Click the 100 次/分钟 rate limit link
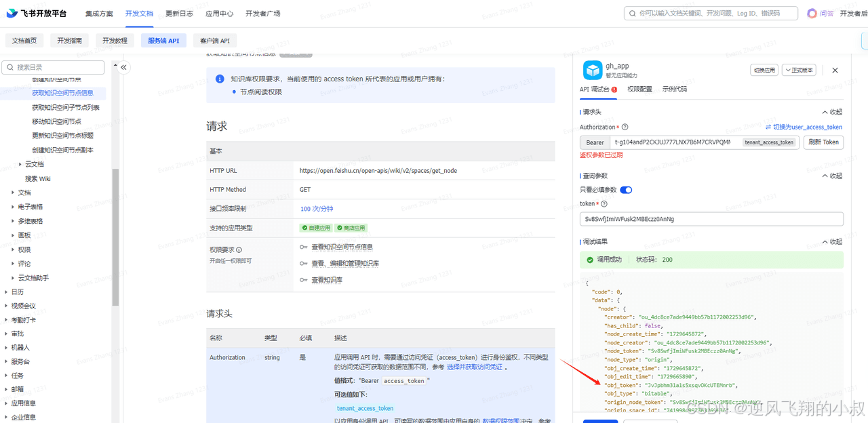 (317, 209)
